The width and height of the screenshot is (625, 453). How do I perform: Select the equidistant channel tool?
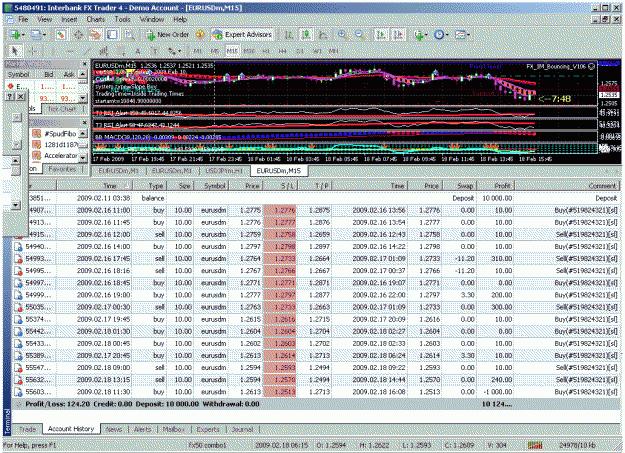tap(104, 51)
